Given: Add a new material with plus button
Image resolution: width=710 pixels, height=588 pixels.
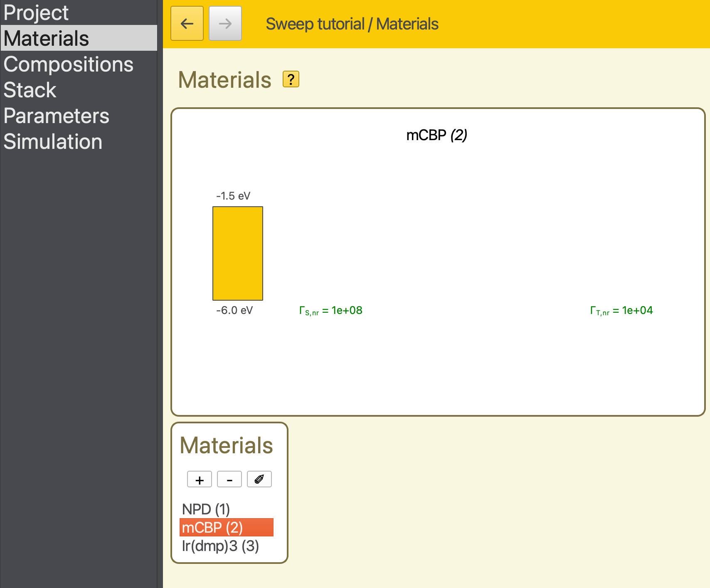Looking at the screenshot, I should [x=200, y=479].
